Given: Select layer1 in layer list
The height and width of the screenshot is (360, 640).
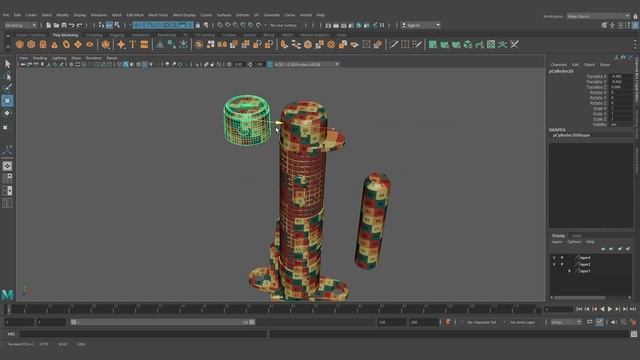Looking at the screenshot, I should coord(584,271).
